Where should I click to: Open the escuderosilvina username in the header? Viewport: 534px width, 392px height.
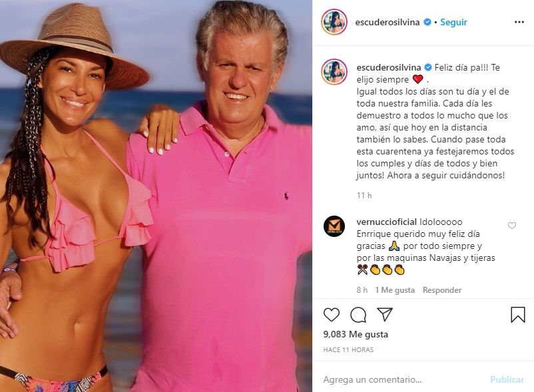(388, 22)
